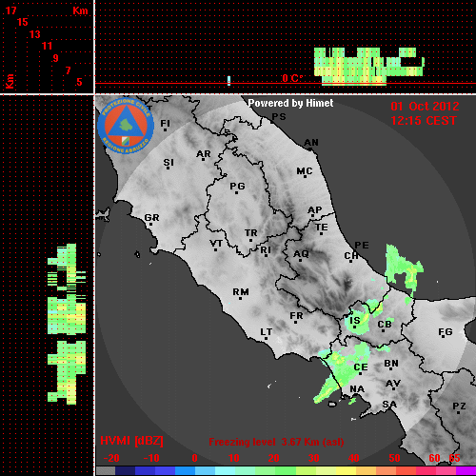Select the TE city label
Image resolution: width=476 pixels, height=476 pixels.
click(322, 228)
